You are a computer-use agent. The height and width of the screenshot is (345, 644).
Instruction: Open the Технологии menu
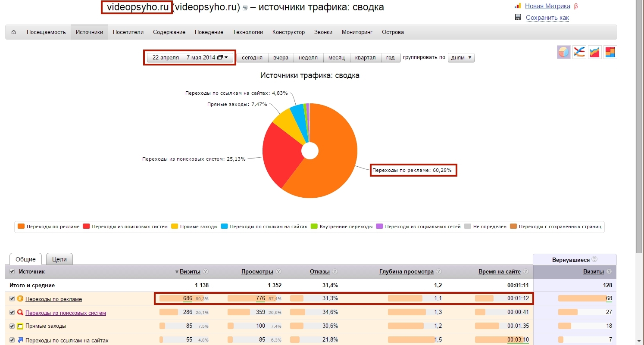coord(248,32)
